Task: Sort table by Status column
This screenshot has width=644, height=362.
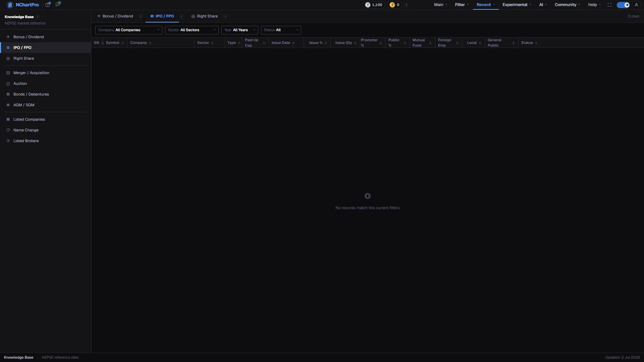Action: (x=529, y=43)
